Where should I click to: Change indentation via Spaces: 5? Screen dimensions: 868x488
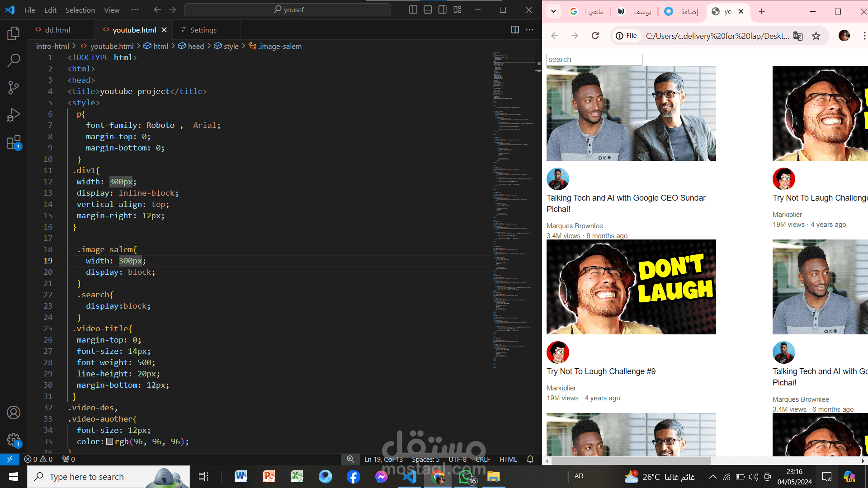coord(425,459)
